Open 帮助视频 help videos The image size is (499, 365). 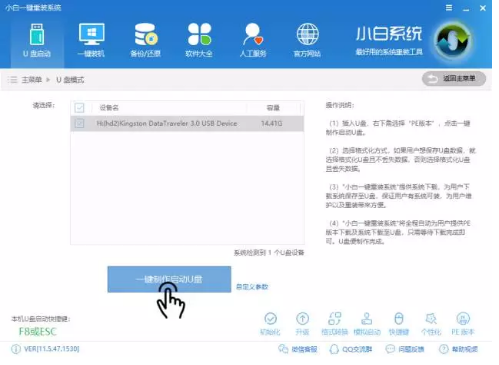458,349
